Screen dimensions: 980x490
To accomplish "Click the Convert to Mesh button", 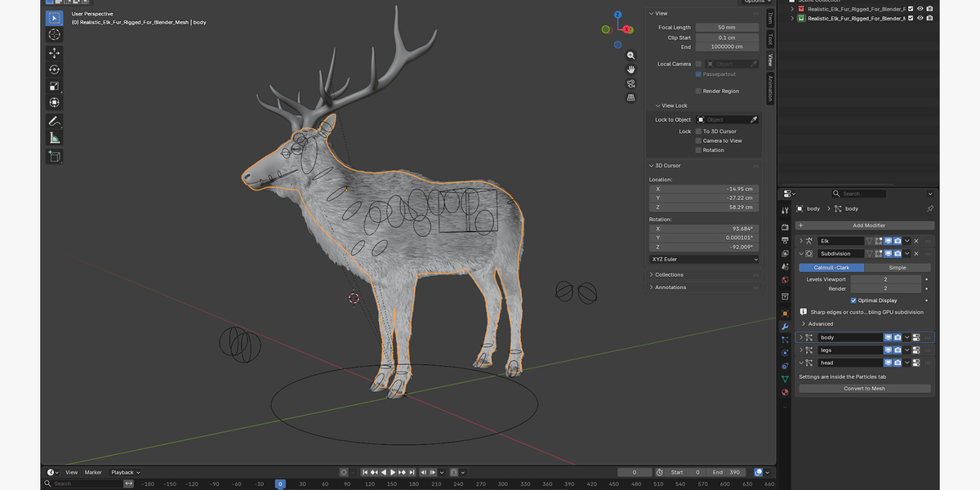I will pos(865,389).
